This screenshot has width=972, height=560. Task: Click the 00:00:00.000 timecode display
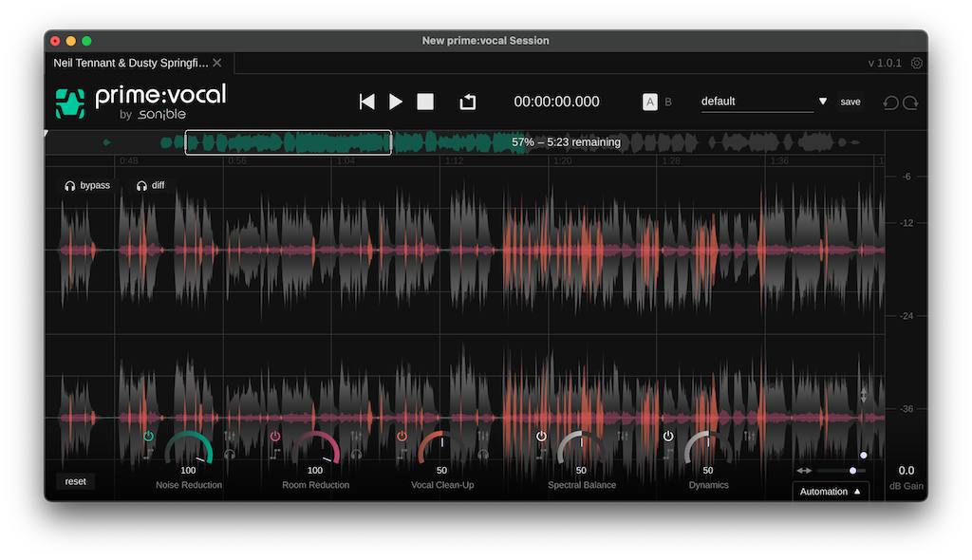[x=556, y=102]
